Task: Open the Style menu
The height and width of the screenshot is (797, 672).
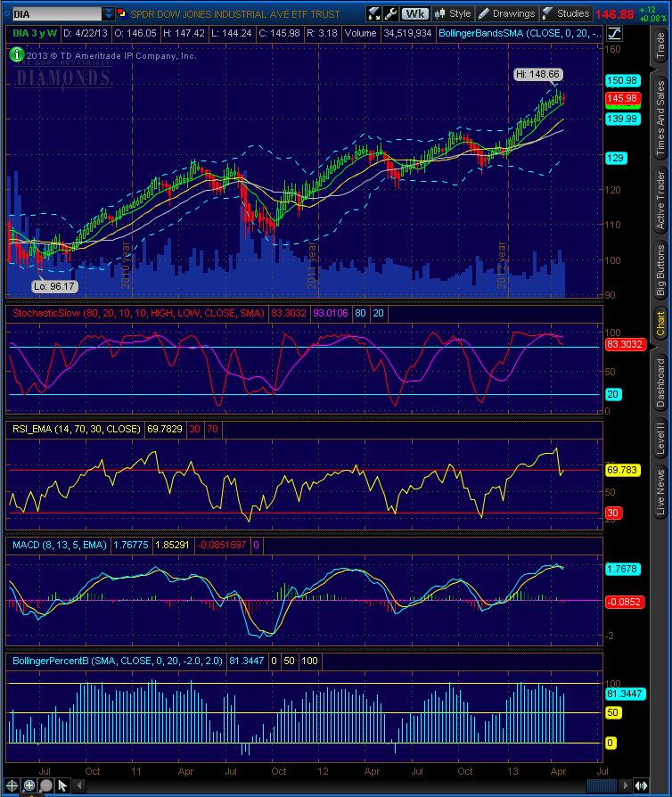Action: (453, 13)
